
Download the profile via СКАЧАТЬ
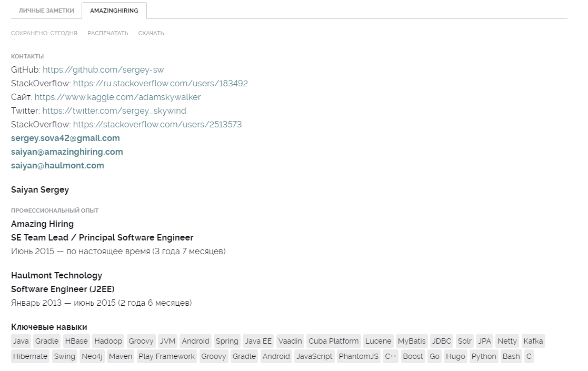[x=151, y=33]
